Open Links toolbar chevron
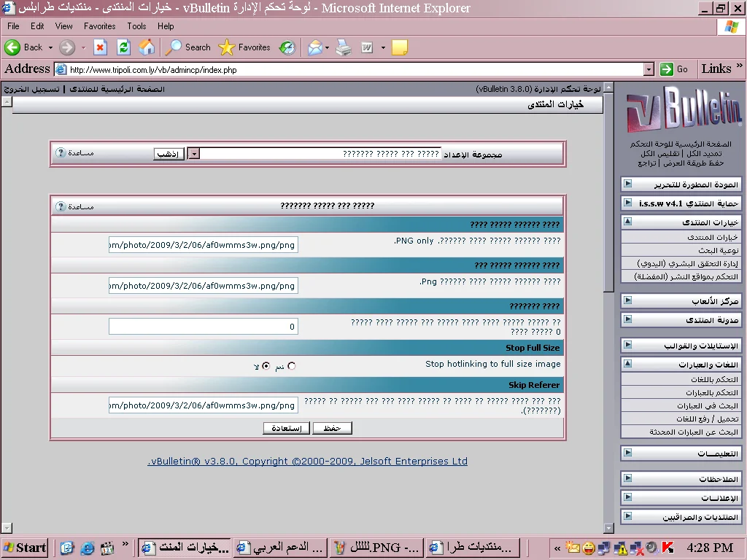The height and width of the screenshot is (560, 747). click(739, 66)
